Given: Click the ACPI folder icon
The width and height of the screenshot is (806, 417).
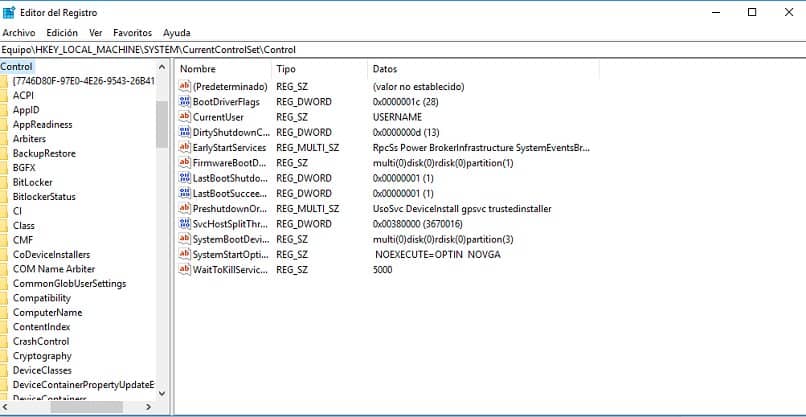Looking at the screenshot, I should (x=4, y=95).
